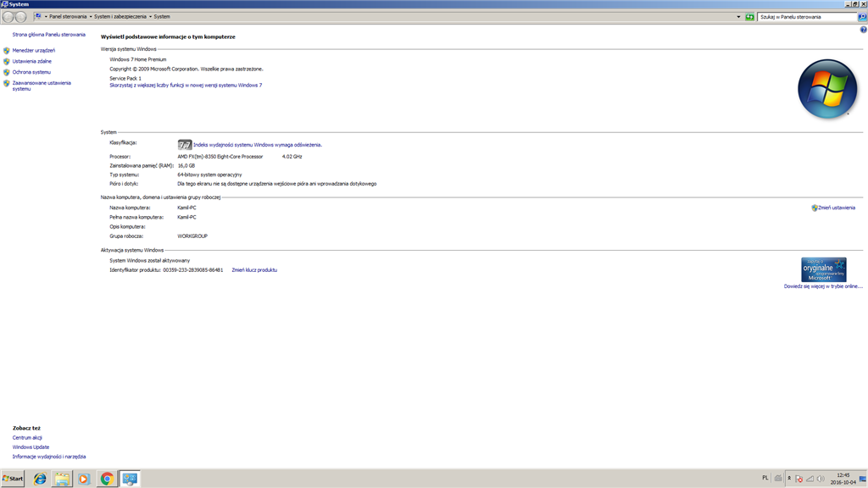The height and width of the screenshot is (488, 868).
Task: Open Ustawienia zdalne link
Action: [31, 61]
